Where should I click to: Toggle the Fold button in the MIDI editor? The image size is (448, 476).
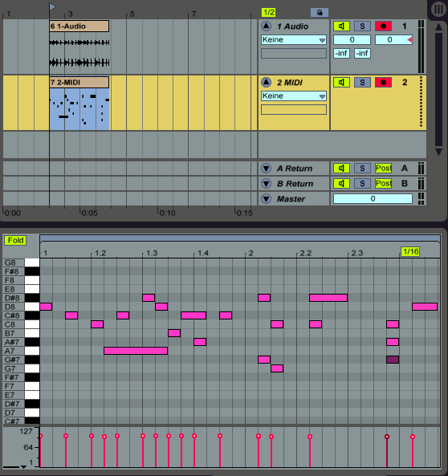(x=15, y=240)
